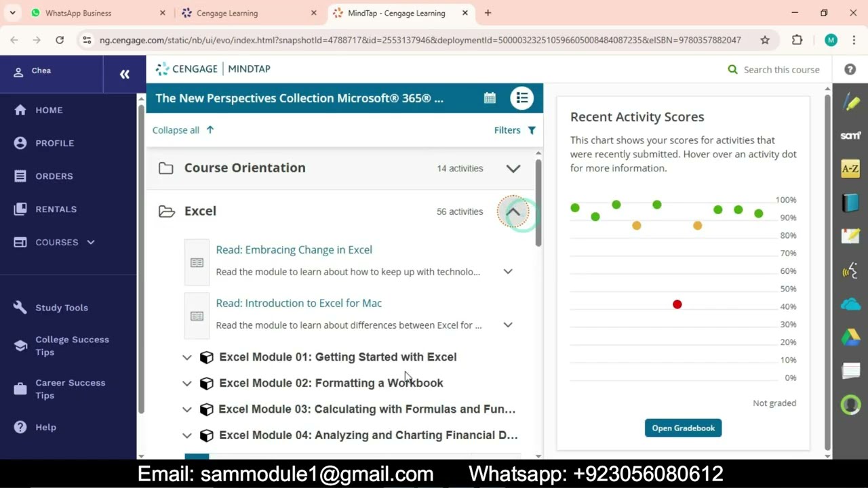Click the Cengage MindTap logo

(213, 68)
